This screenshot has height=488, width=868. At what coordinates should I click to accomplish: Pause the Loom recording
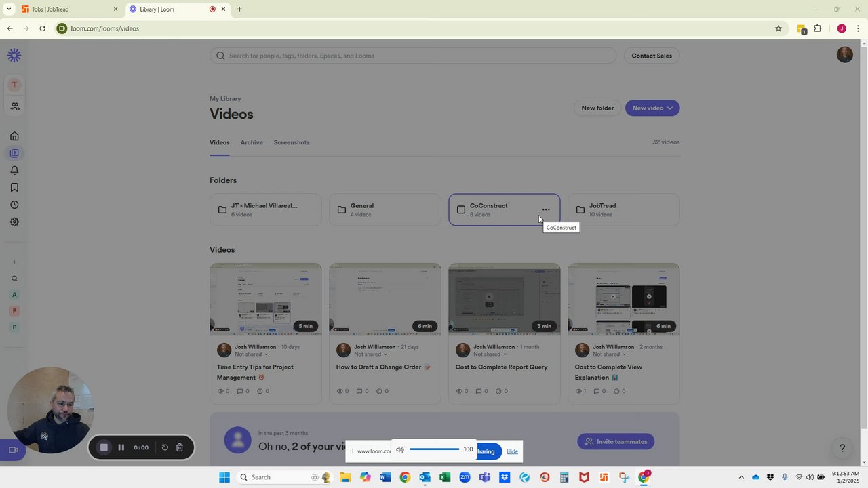(x=121, y=447)
